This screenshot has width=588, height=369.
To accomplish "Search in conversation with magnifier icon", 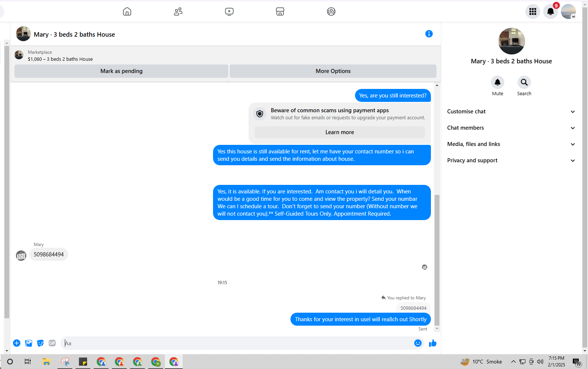I will point(524,82).
